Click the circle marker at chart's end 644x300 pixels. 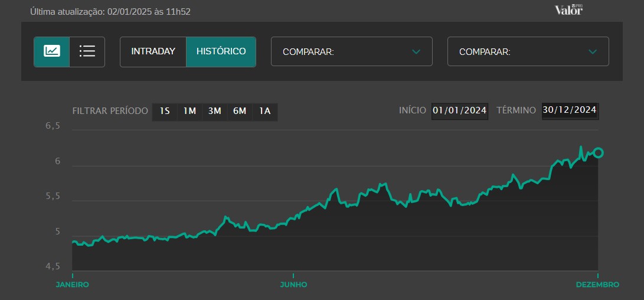point(598,153)
